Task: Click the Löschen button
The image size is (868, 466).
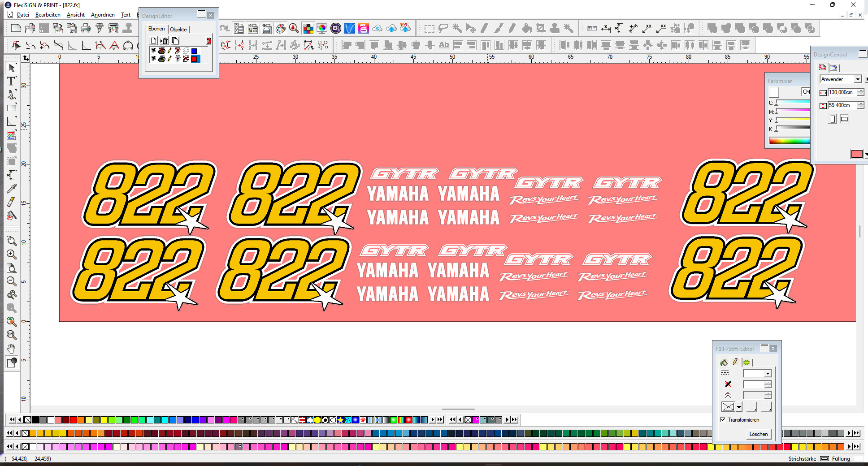Action: pyautogui.click(x=758, y=434)
